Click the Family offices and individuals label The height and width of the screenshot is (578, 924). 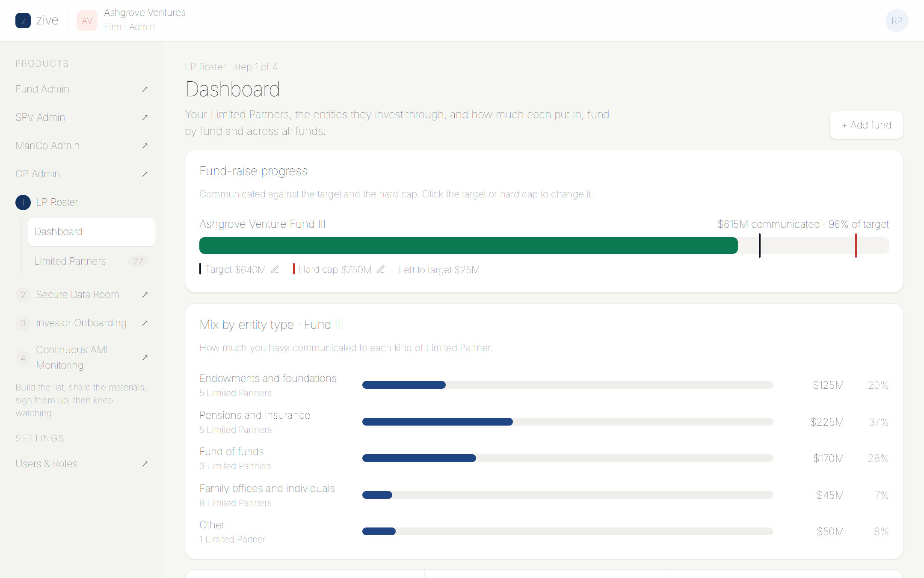coord(267,489)
